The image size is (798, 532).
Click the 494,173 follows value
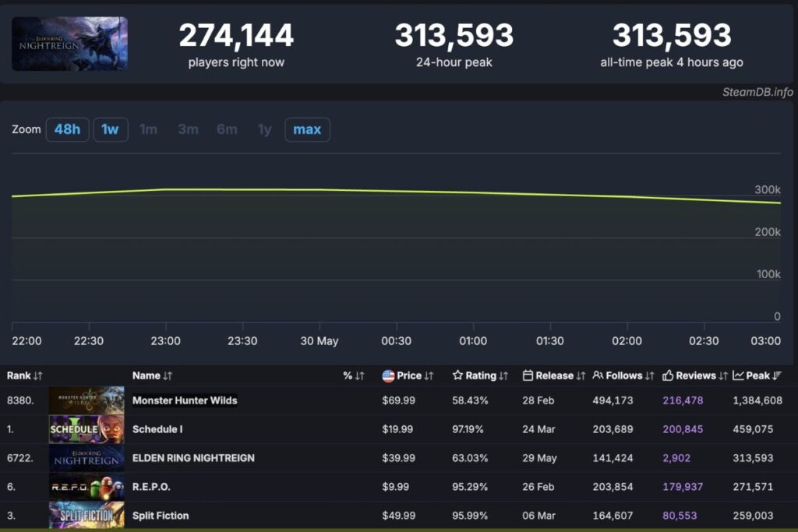tap(613, 400)
